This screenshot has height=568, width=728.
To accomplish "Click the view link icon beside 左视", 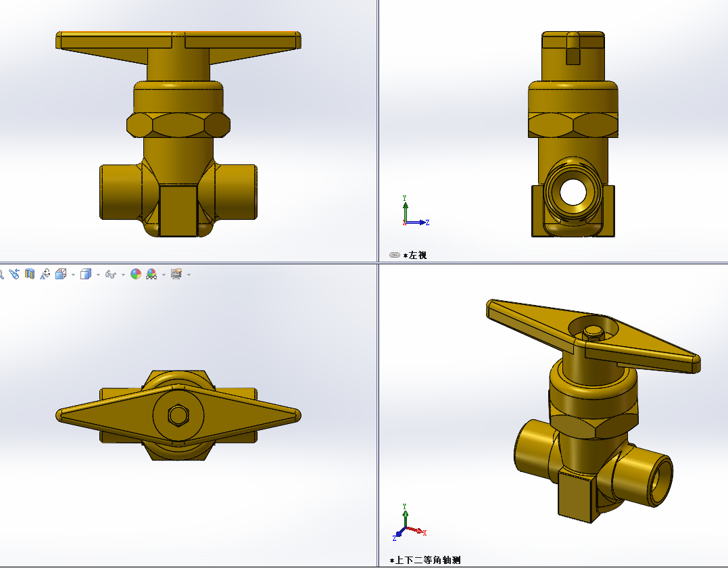I will point(395,255).
